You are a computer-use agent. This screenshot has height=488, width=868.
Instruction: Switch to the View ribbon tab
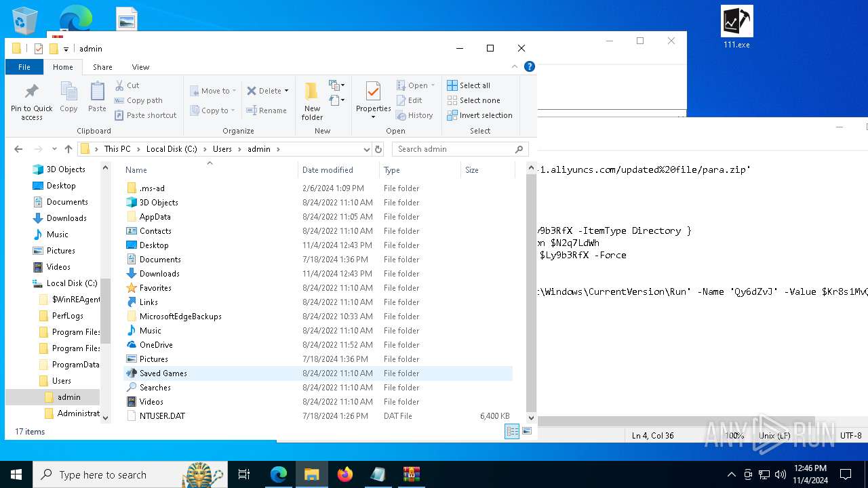[x=140, y=66]
